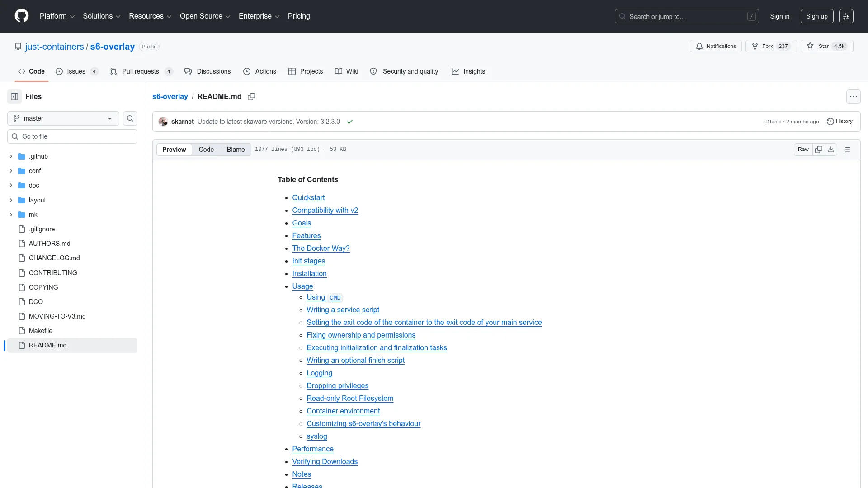
Task: Open the just-containers owner link
Action: click(x=54, y=47)
